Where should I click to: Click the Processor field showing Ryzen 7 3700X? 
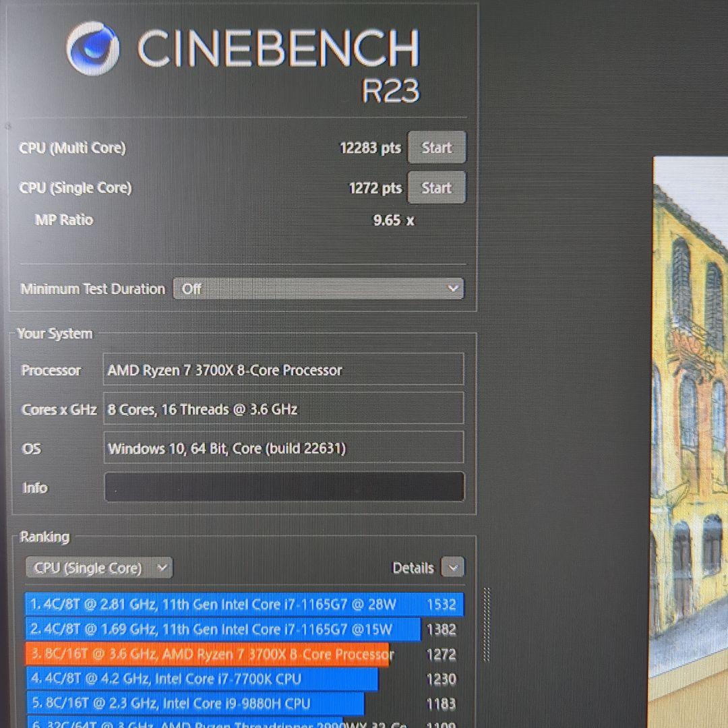(x=283, y=370)
